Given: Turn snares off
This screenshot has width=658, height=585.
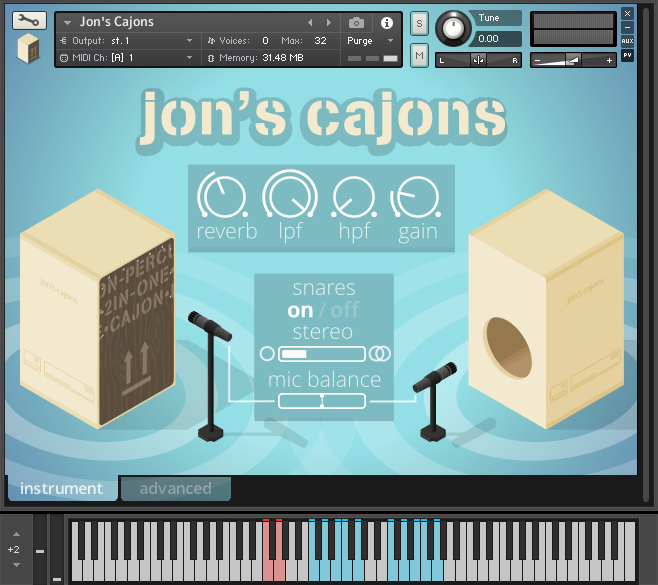Looking at the screenshot, I should (345, 311).
